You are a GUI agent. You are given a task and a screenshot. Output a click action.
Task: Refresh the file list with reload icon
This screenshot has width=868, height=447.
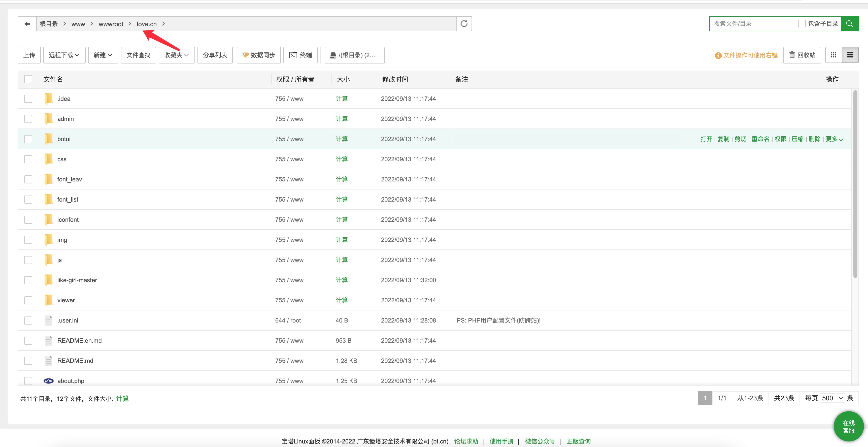click(464, 24)
